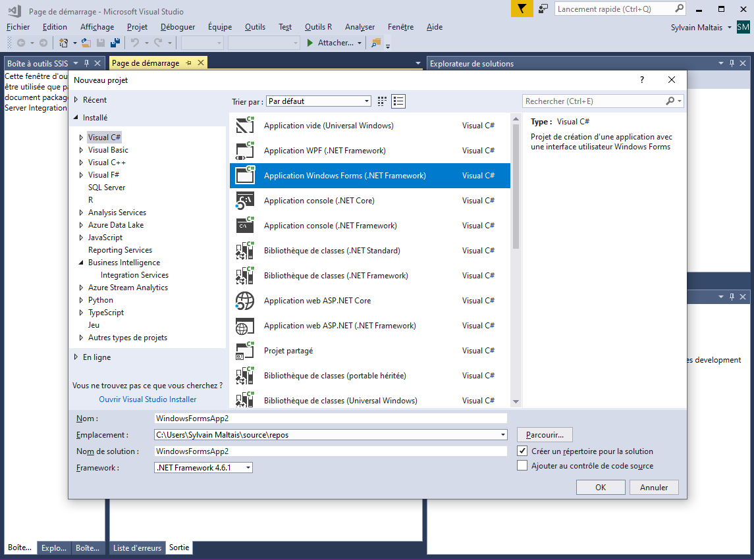Switch to the 'Liste d'erreurs' tab
Screen dimensions: 754x560
click(137, 547)
